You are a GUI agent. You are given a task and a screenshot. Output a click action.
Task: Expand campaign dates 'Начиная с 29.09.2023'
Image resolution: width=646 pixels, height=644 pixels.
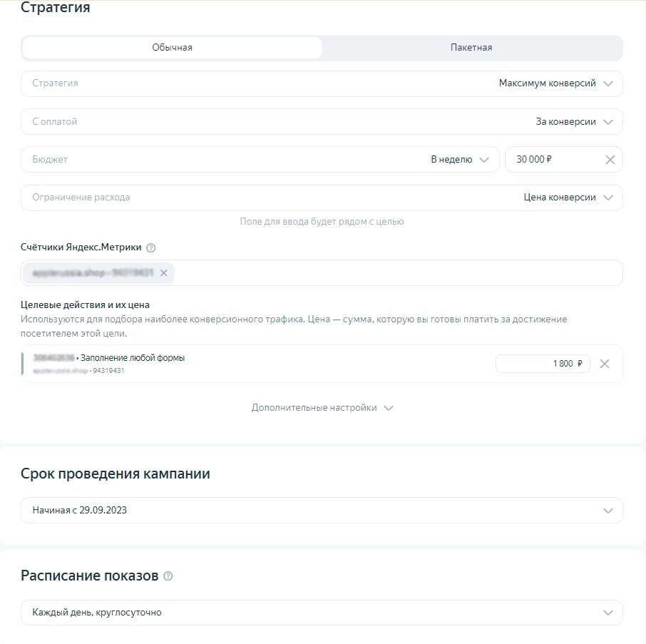point(322,510)
